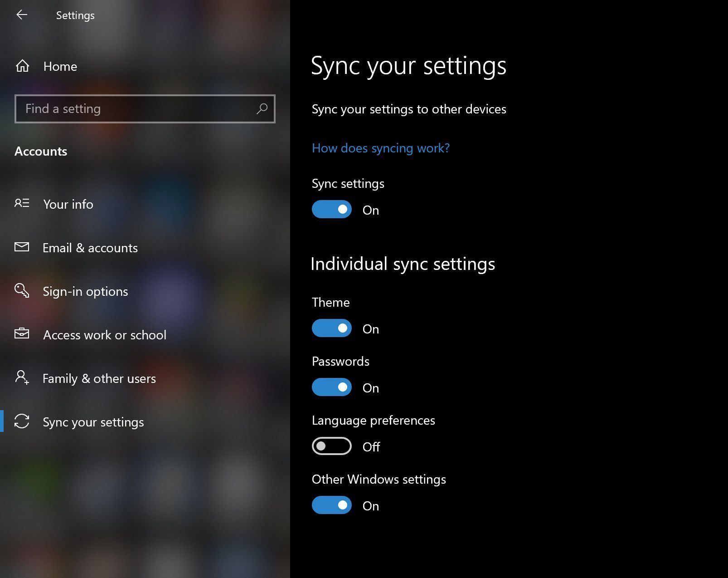Disable Theme syncing toggle
728x578 pixels.
[332, 328]
